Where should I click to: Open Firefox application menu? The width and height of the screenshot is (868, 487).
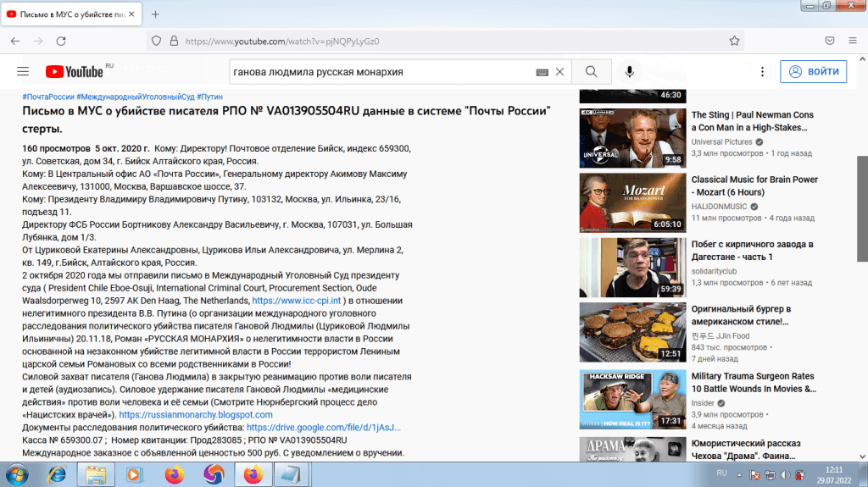[x=853, y=41]
